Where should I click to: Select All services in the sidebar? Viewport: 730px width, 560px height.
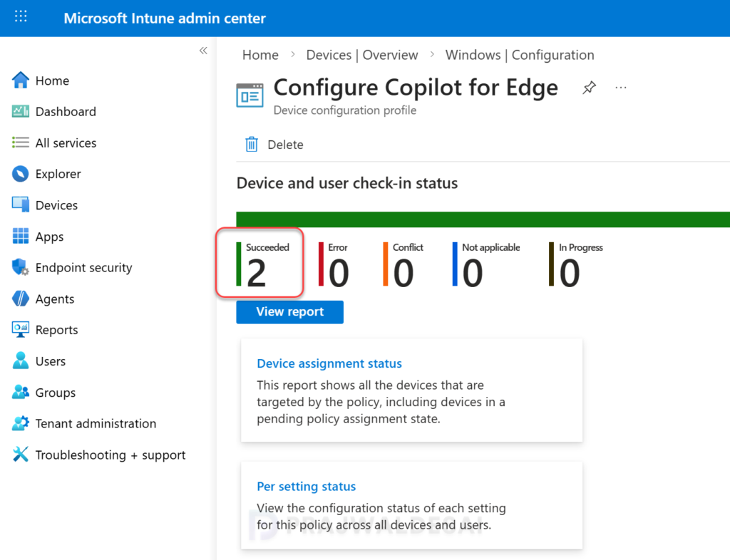pyautogui.click(x=66, y=142)
